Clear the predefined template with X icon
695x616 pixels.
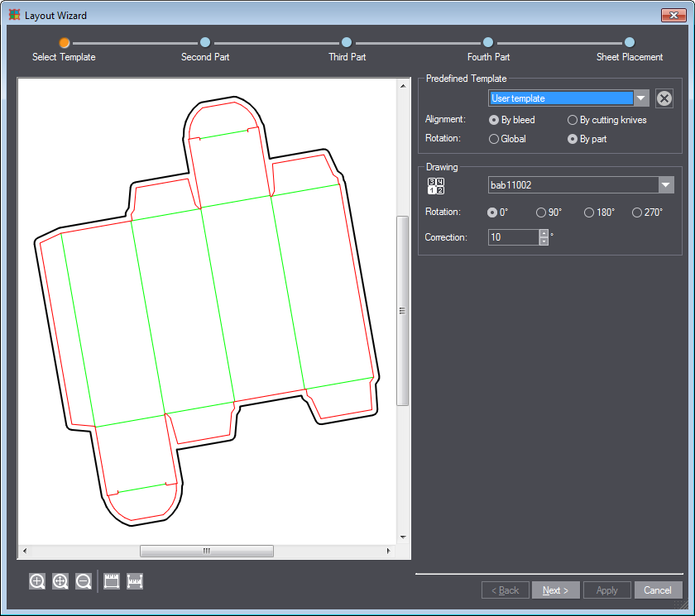(664, 98)
